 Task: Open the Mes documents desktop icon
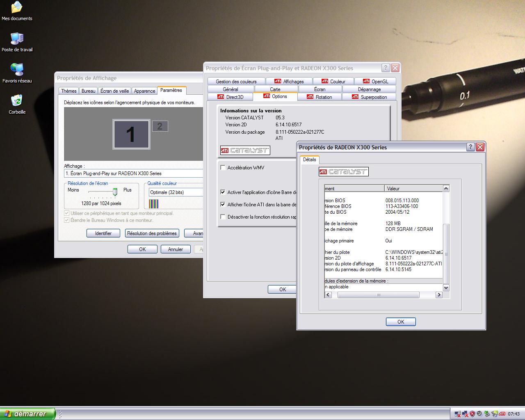(x=16, y=11)
